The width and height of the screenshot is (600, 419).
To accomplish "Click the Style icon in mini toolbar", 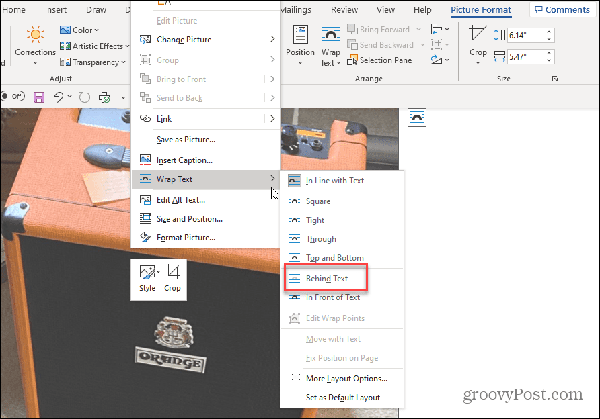I will (147, 276).
